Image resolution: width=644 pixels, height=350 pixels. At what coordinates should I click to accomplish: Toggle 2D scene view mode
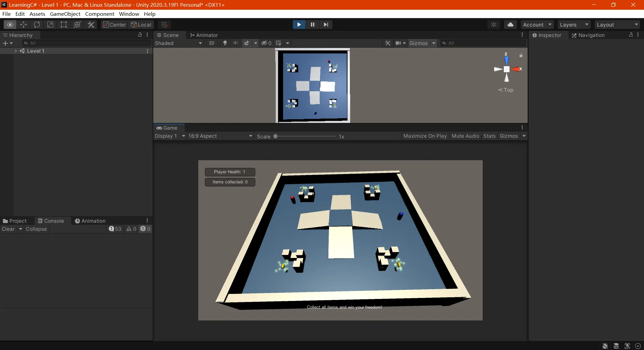pyautogui.click(x=211, y=43)
